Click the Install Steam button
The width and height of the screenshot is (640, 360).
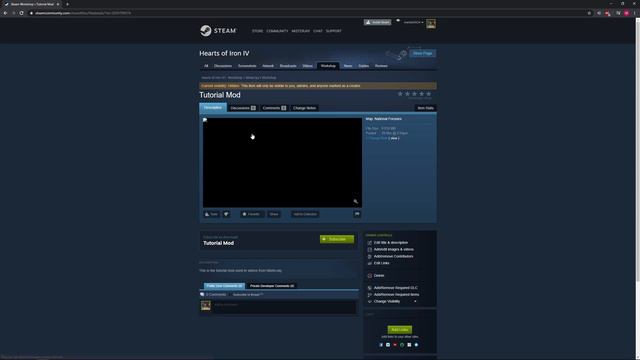[377, 22]
